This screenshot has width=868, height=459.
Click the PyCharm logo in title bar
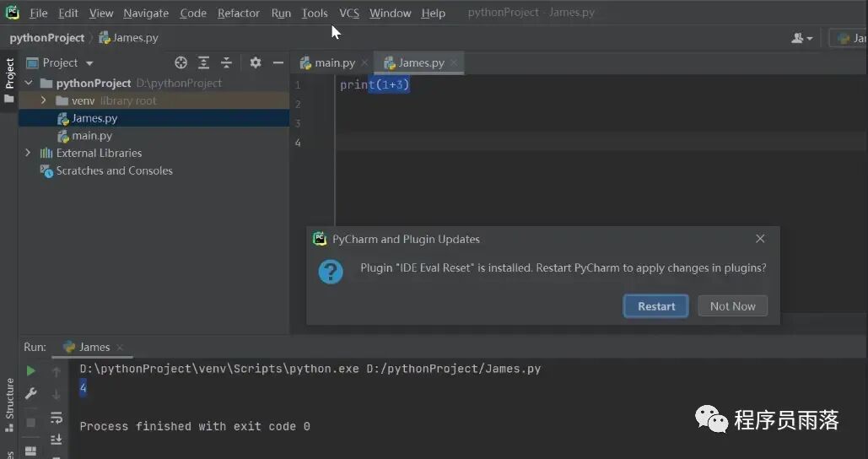[x=12, y=12]
